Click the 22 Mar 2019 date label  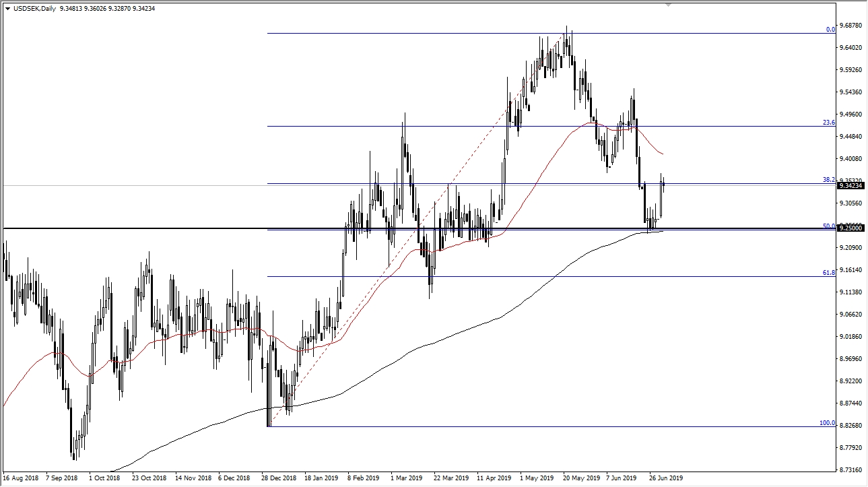452,479
